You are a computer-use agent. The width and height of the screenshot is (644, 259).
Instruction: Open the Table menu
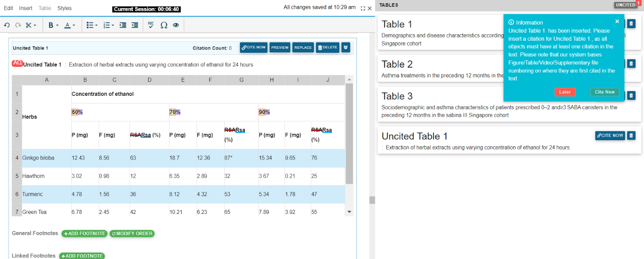pos(45,8)
